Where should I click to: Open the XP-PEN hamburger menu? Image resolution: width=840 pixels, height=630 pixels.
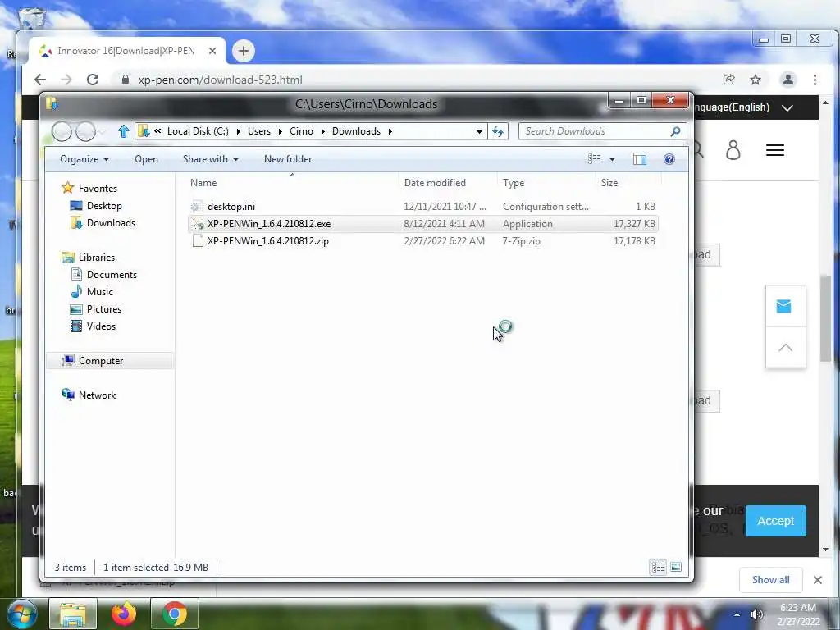(775, 150)
